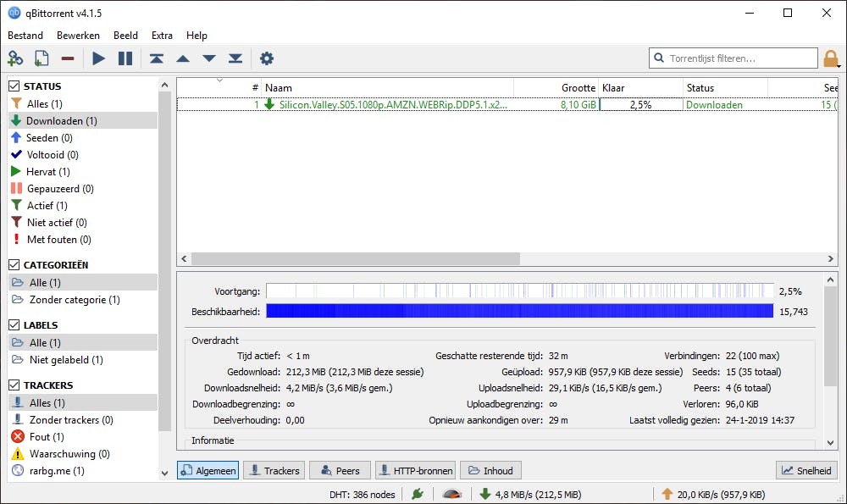Select the rarbg.me (1) tracker

coord(83,470)
